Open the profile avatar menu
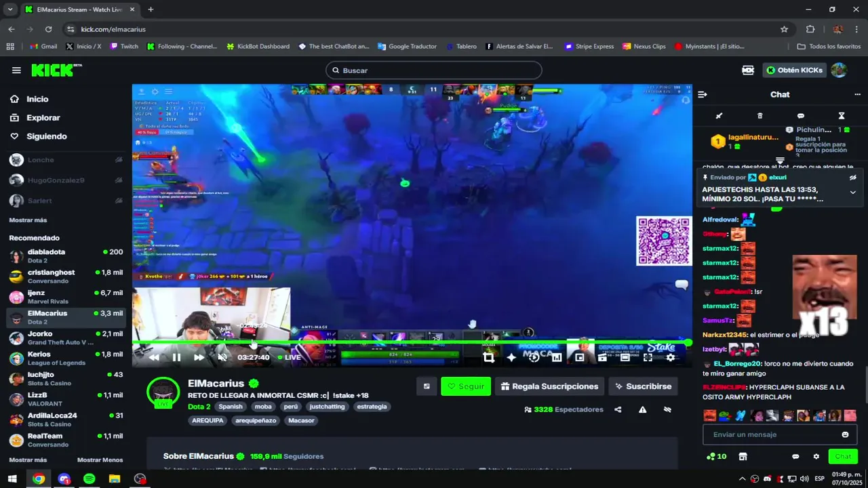 click(839, 70)
